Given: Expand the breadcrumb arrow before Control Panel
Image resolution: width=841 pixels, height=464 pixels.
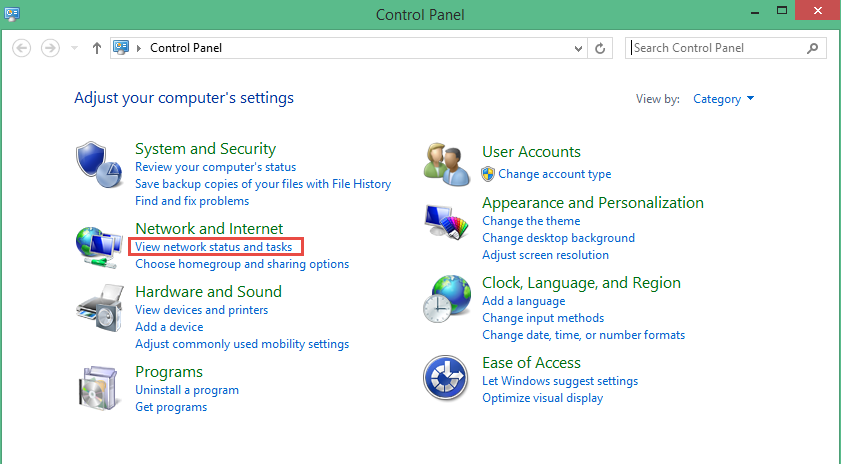Looking at the screenshot, I should [x=139, y=48].
